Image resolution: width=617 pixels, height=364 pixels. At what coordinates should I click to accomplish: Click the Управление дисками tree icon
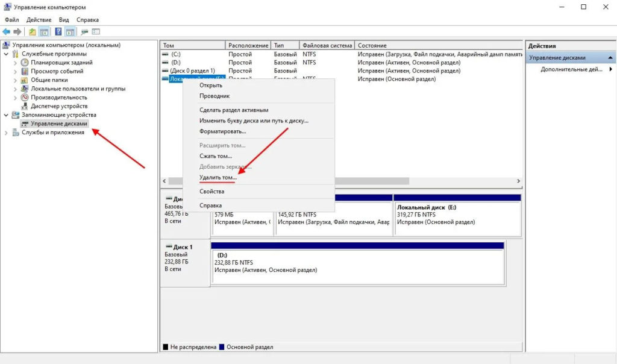(x=25, y=124)
